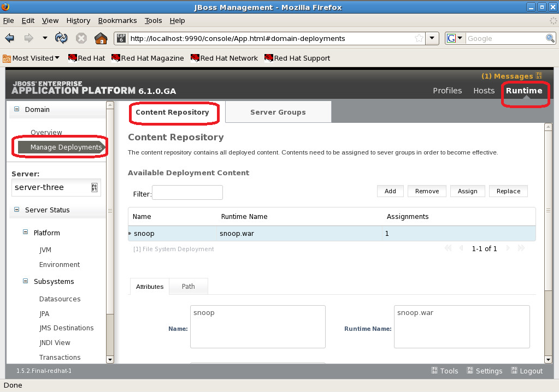Open the History menu

[x=78, y=21]
